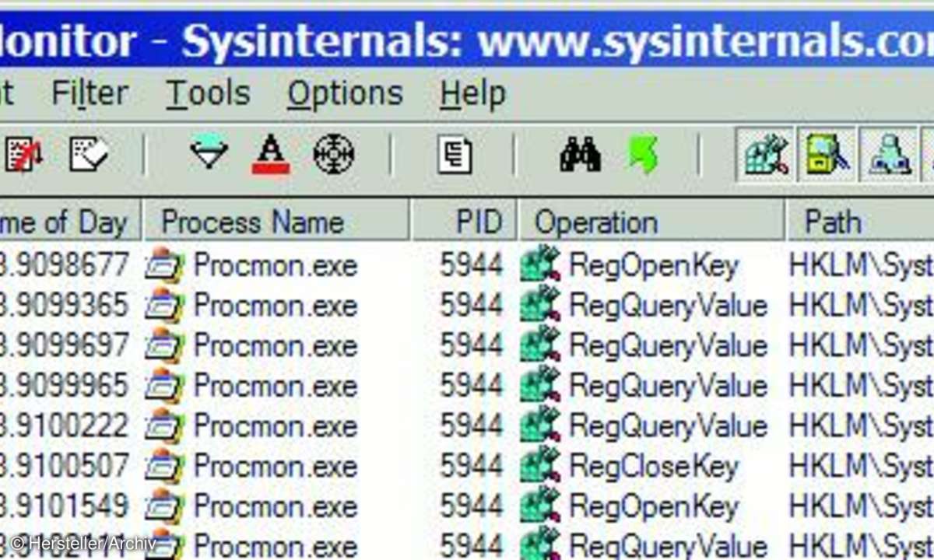Open the Filter menu
The width and height of the screenshot is (934, 560).
(x=90, y=94)
